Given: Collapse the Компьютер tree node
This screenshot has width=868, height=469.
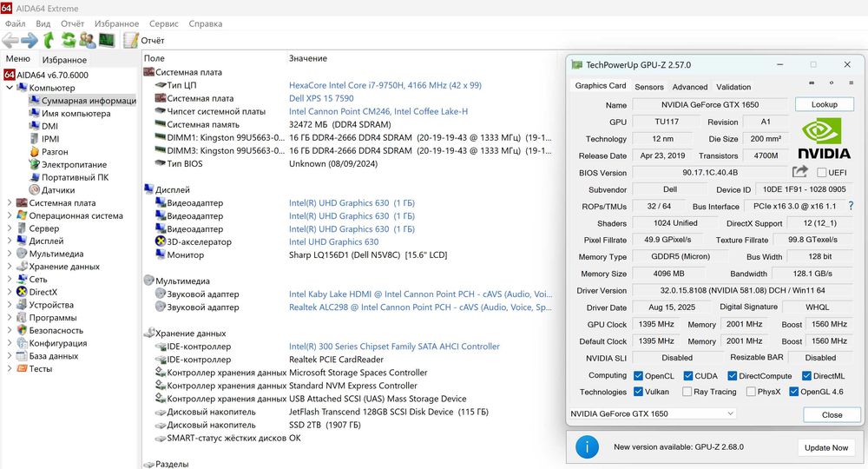Looking at the screenshot, I should (x=10, y=88).
